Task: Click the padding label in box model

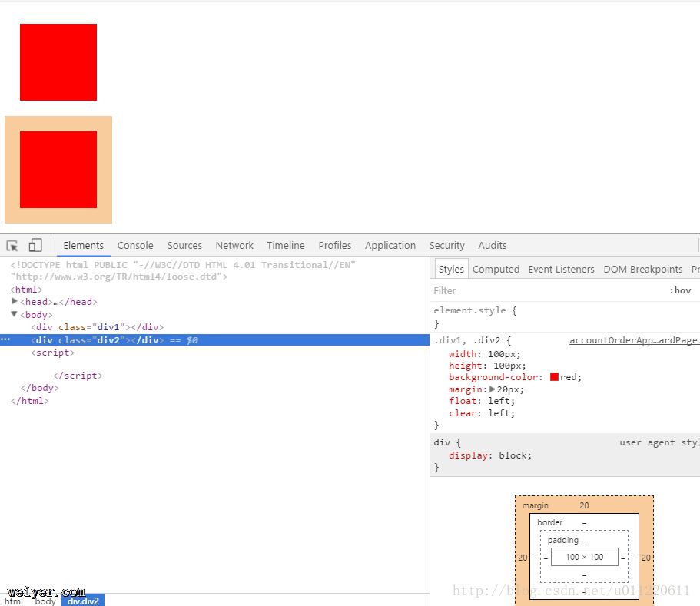Action: pyautogui.click(x=562, y=541)
